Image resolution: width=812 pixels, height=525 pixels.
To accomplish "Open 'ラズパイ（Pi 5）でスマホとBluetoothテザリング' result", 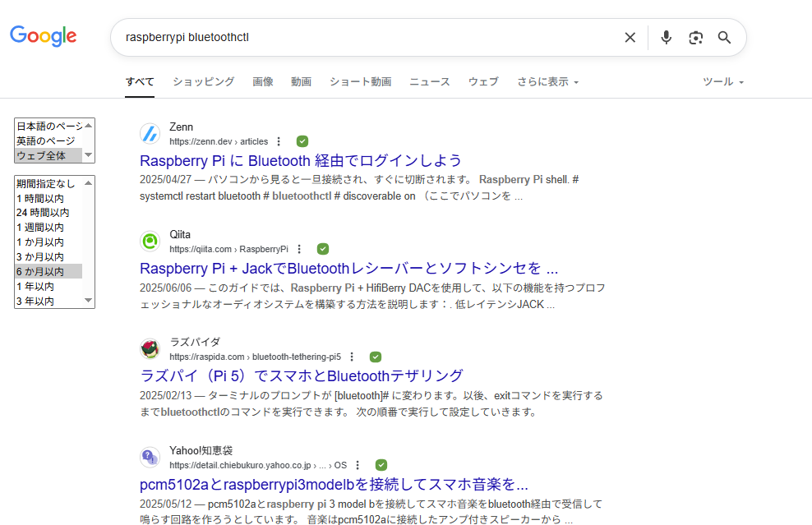I will (x=302, y=376).
